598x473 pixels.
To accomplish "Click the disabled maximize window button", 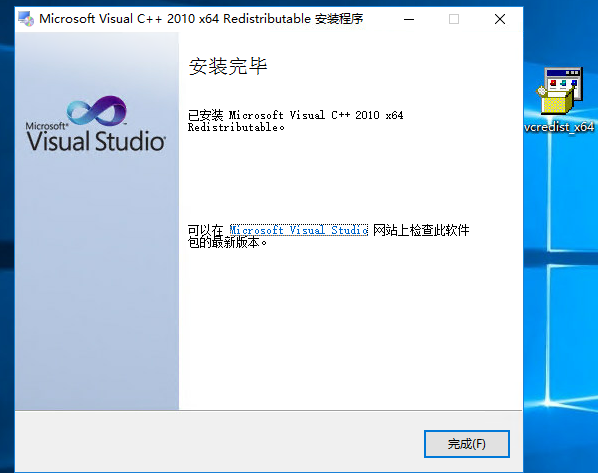I will pos(454,19).
